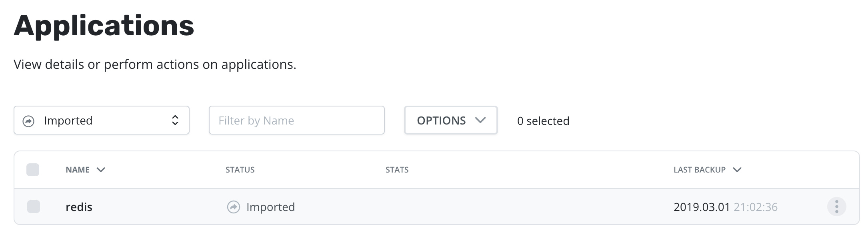
Task: Click the chevron icon in OPTIONS button
Action: (x=480, y=120)
